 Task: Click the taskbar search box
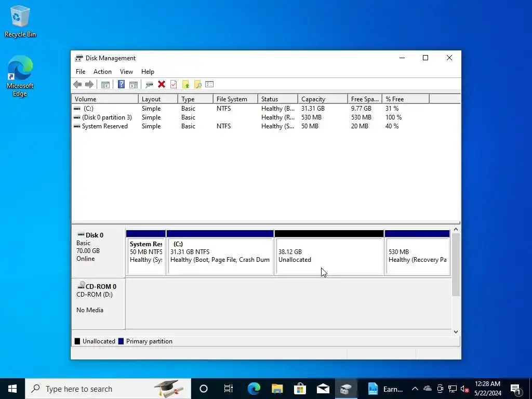[108, 389]
